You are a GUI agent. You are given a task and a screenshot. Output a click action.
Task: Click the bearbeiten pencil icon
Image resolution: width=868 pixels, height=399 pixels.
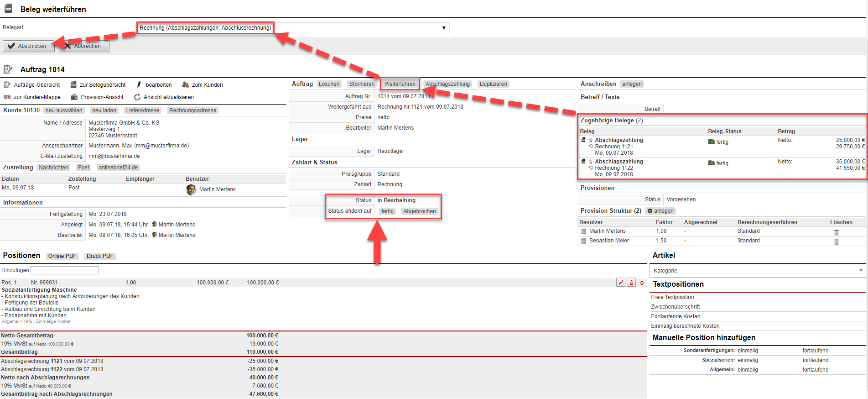[139, 84]
